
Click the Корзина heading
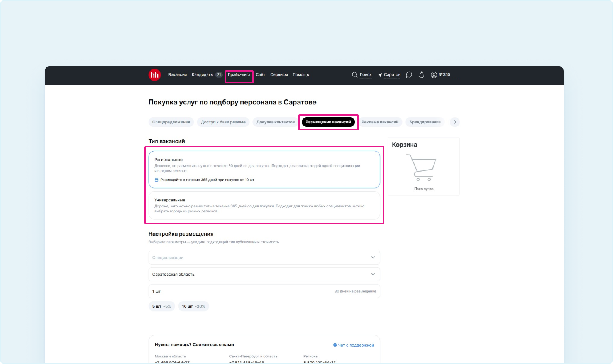(404, 145)
